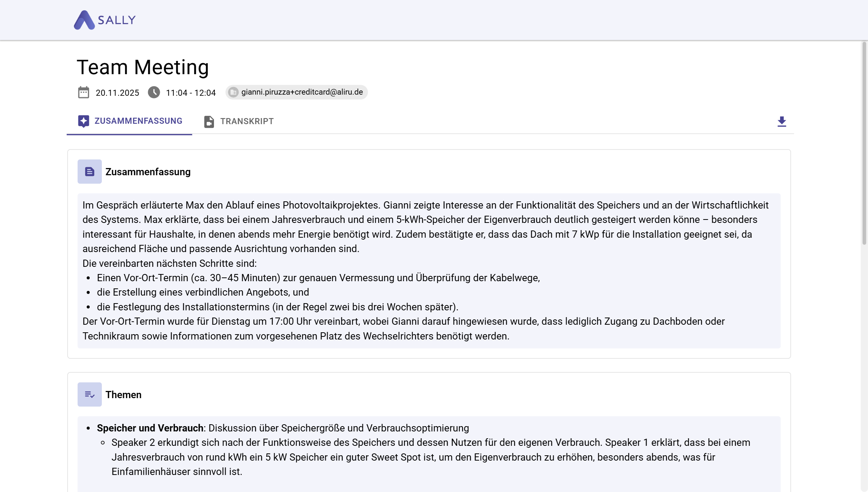
Task: Click the Team Meeting title
Action: click(143, 67)
